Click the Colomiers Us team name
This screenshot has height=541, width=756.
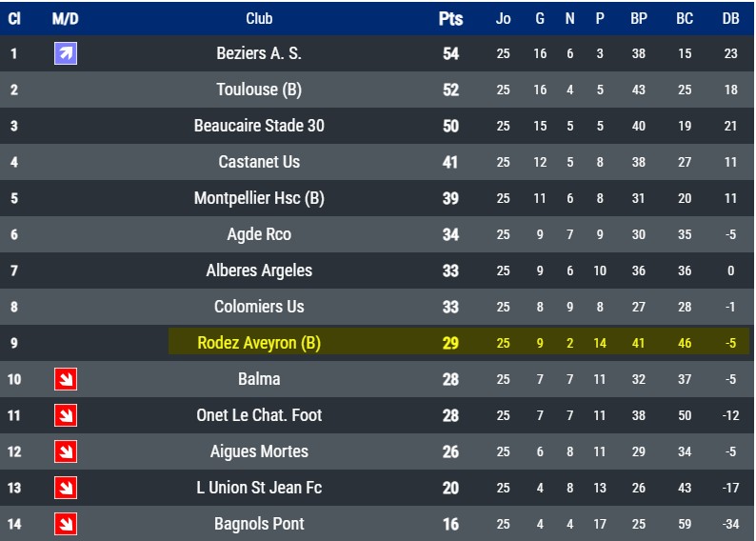(x=259, y=307)
